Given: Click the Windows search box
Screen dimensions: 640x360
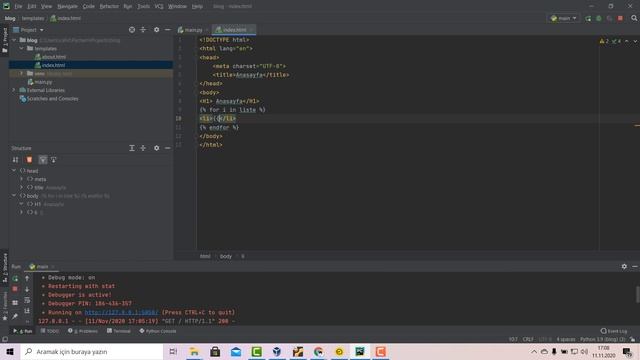Looking at the screenshot, I should 92,351.
